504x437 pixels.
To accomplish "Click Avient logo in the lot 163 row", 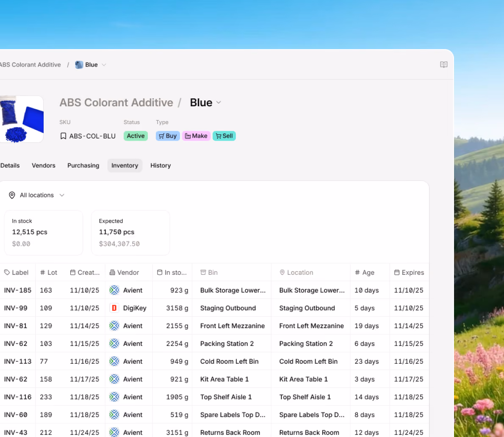I will (x=114, y=290).
